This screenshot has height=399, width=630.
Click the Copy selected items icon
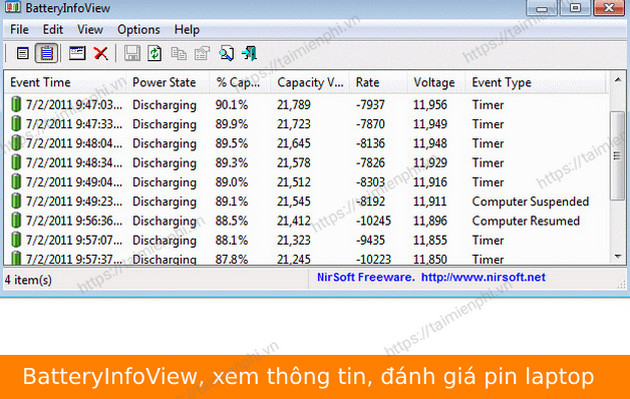point(179,53)
